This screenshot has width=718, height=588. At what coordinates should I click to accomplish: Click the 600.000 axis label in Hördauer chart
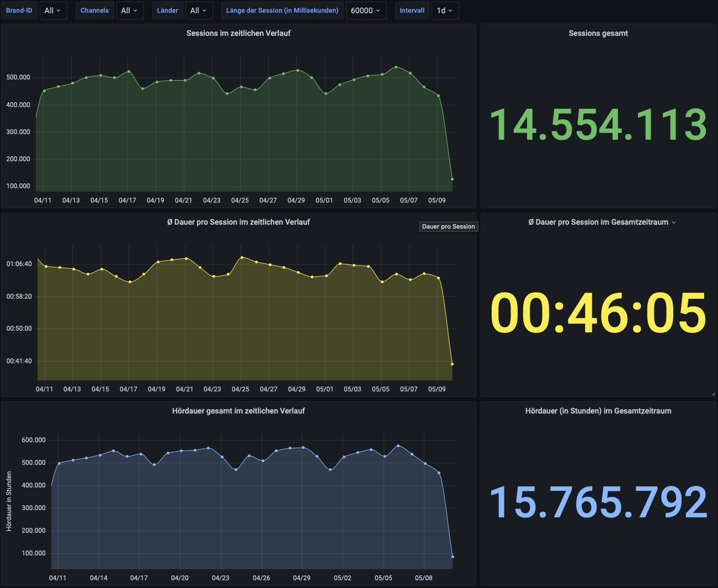[x=34, y=440]
